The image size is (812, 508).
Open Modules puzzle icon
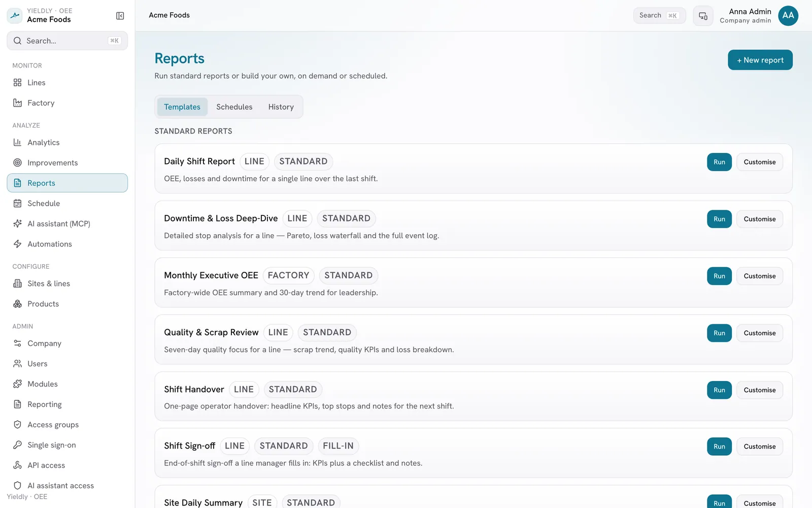click(x=17, y=384)
